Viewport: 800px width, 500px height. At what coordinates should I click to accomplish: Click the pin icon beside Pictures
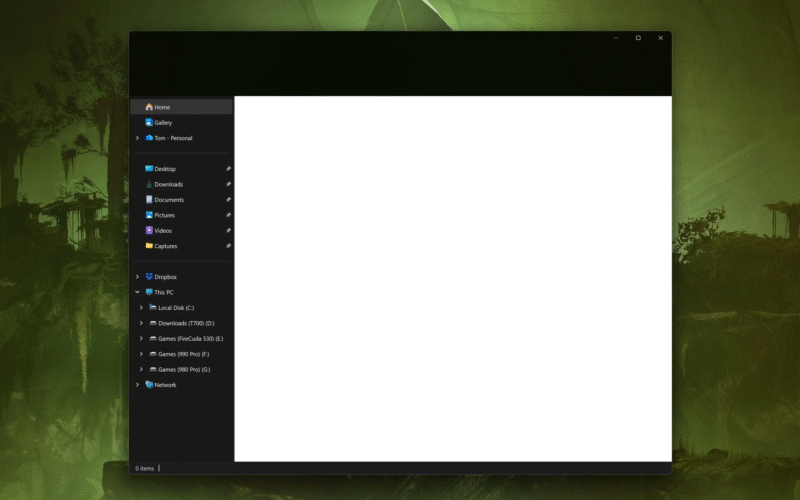click(x=228, y=215)
